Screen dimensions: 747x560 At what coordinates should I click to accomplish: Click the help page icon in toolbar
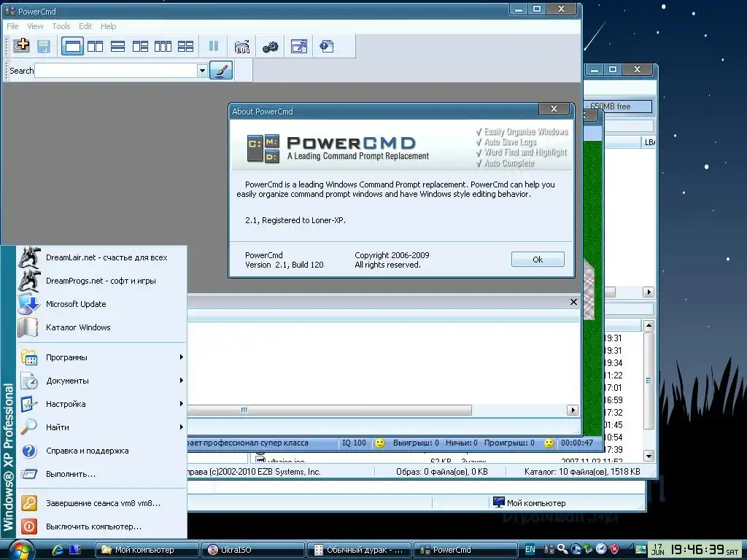pos(327,46)
